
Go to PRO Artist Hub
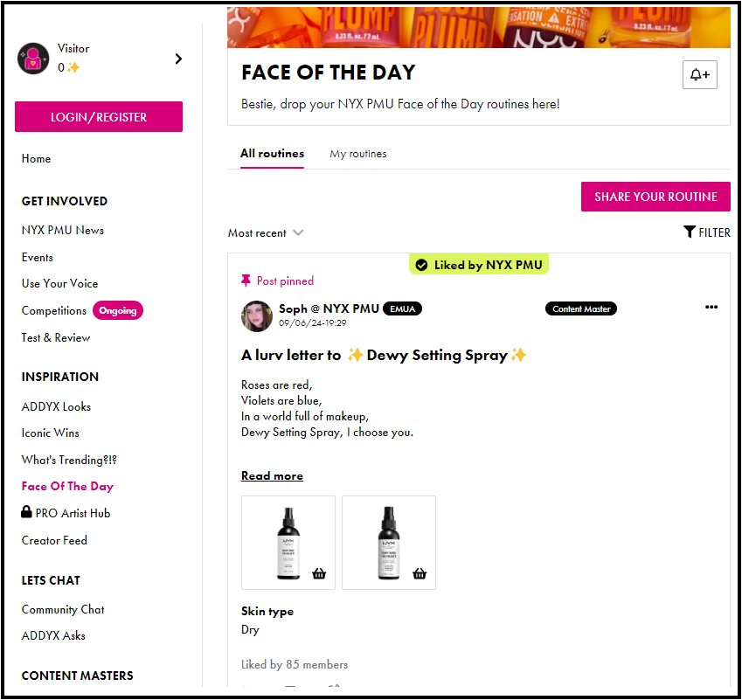tap(73, 513)
